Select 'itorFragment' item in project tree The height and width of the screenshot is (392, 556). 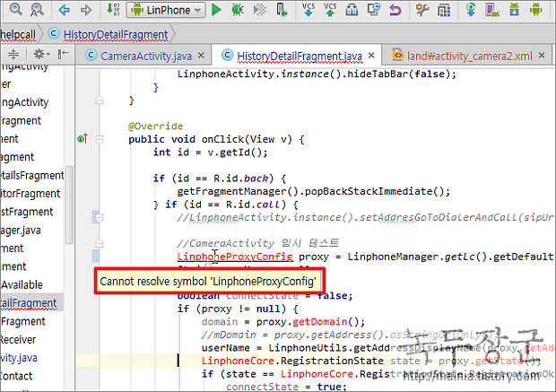(30, 194)
